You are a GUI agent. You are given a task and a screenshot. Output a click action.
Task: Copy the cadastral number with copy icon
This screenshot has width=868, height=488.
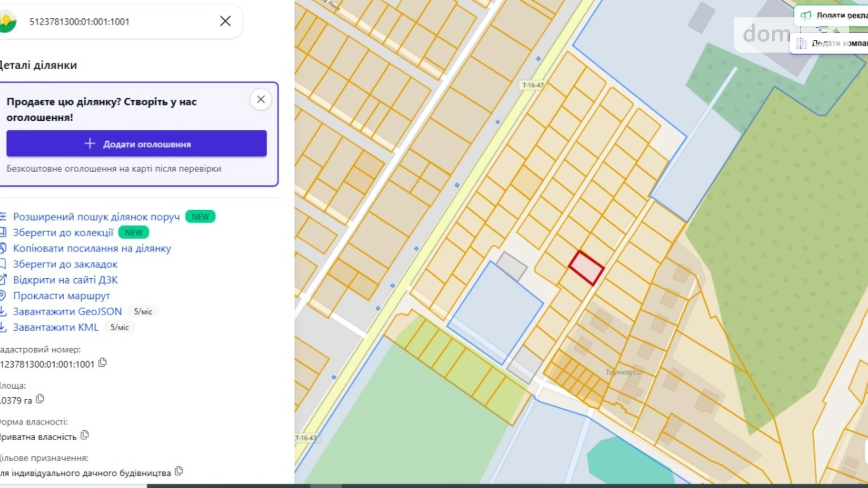point(103,363)
